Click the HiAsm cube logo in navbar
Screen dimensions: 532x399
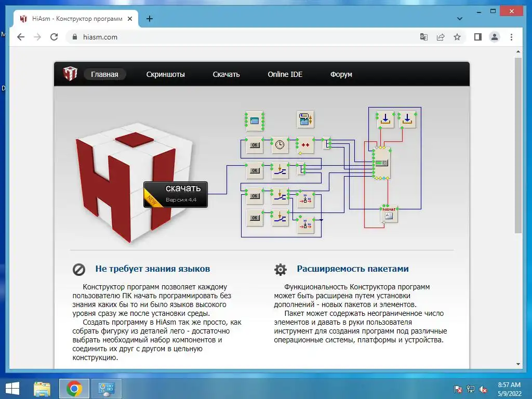70,74
